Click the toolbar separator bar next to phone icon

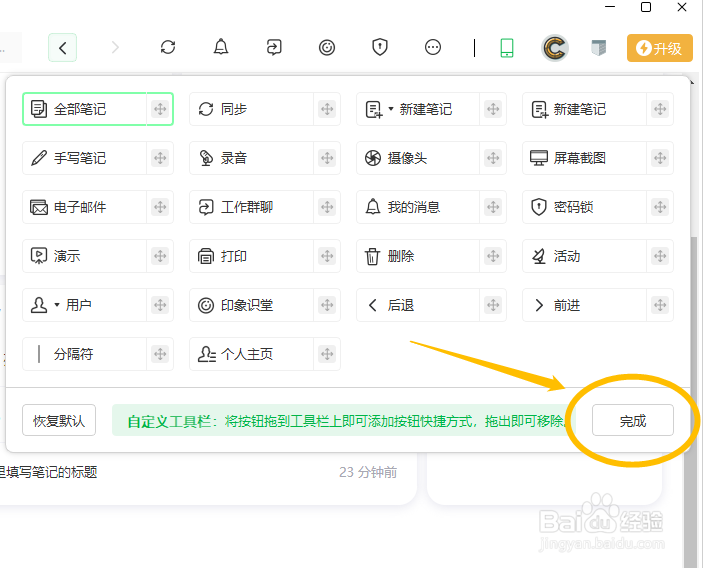[474, 48]
